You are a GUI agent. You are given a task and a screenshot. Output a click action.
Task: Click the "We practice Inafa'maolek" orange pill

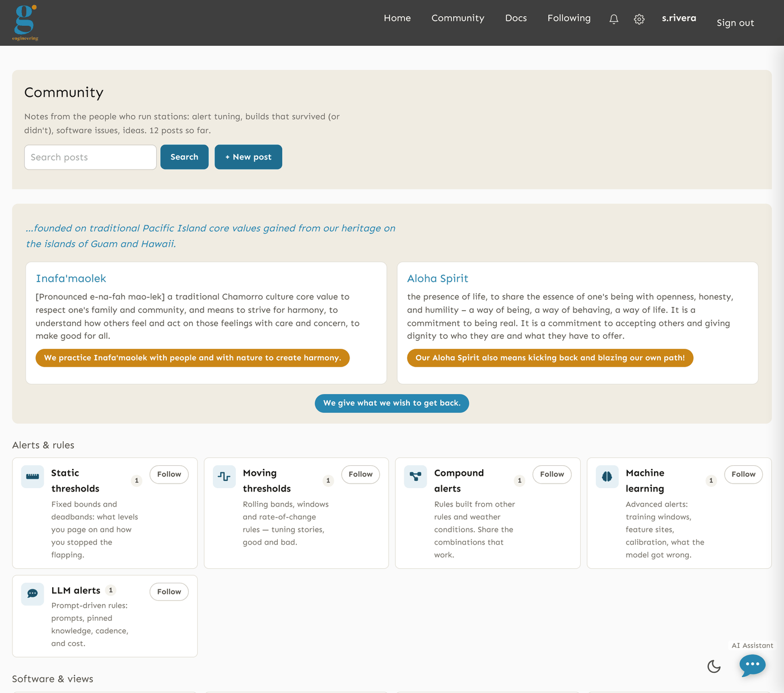[193, 358]
